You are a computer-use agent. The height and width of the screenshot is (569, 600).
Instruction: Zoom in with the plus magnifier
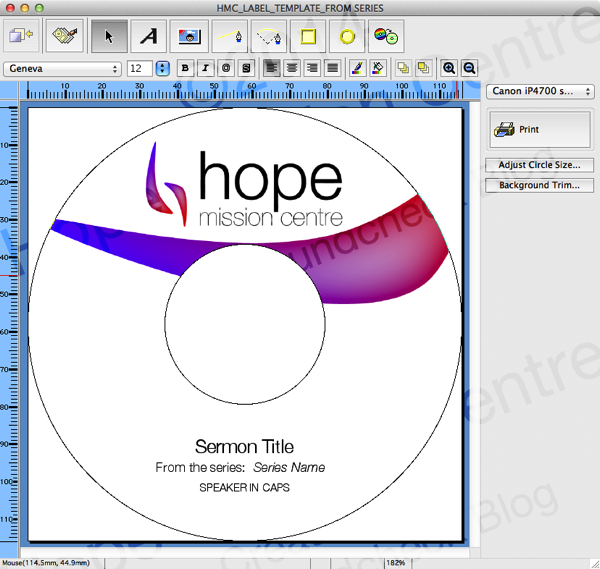449,68
